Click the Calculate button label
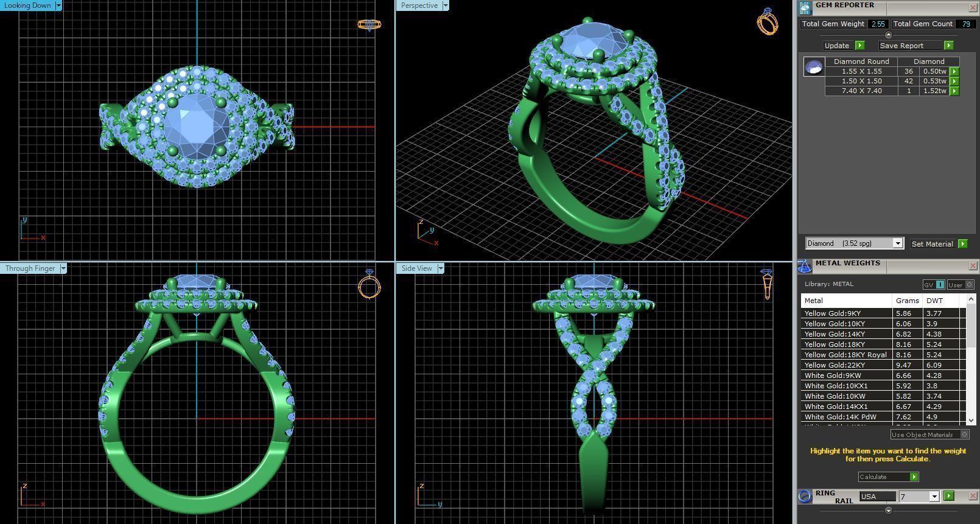Viewport: 980px width, 524px height. [873, 477]
